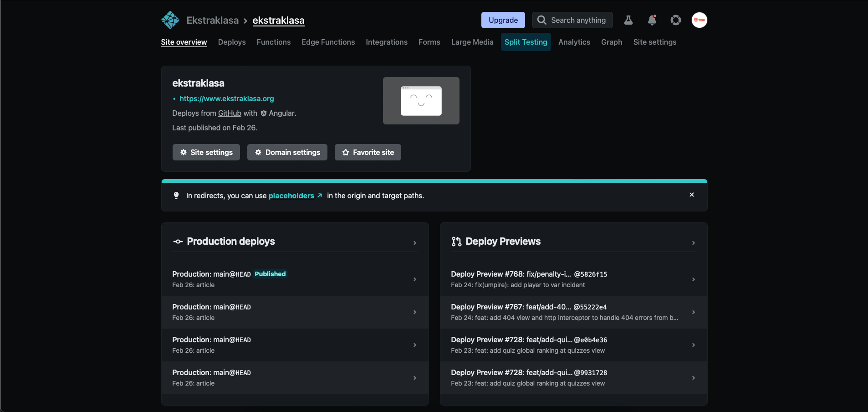868x412 pixels.
Task: Open the Published production deploy chevron
Action: pos(415,279)
